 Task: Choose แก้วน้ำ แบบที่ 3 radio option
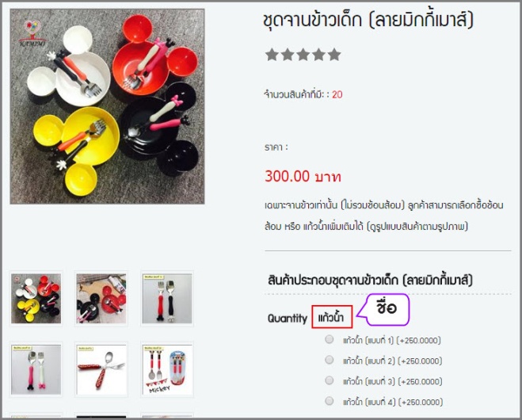[330, 380]
